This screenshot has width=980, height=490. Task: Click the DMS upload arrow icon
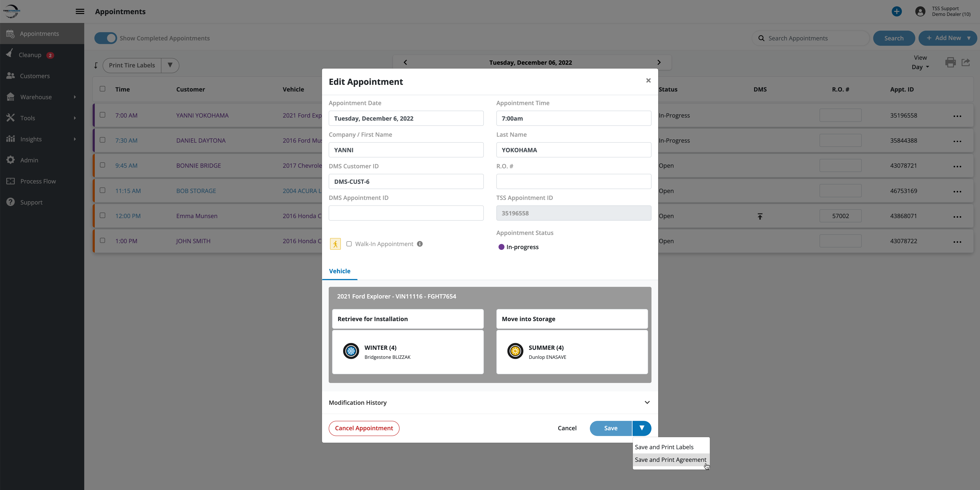tap(760, 216)
